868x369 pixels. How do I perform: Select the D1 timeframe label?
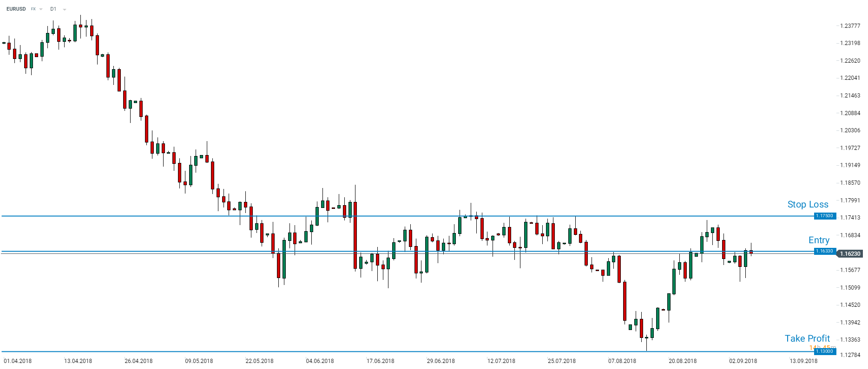[53, 9]
